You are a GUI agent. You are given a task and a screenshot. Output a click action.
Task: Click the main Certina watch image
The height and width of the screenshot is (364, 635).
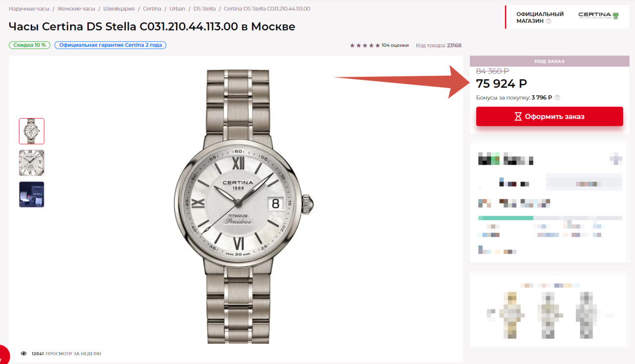[238, 206]
